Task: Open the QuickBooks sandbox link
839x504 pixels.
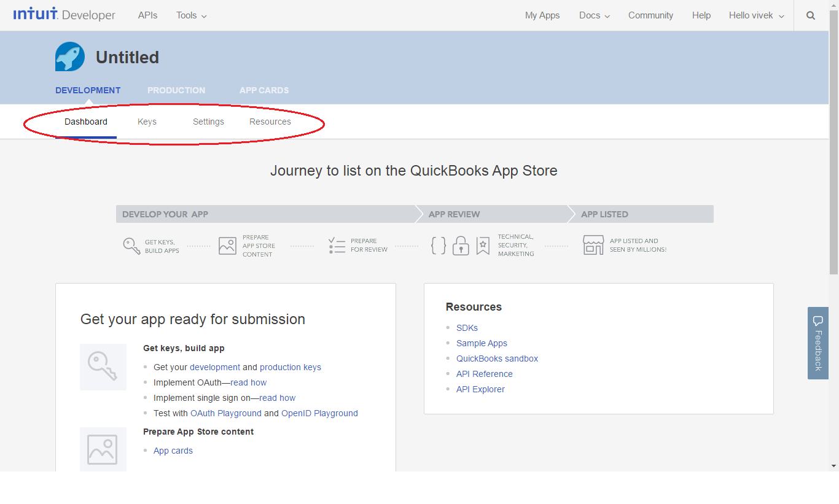Action: pyautogui.click(x=497, y=359)
